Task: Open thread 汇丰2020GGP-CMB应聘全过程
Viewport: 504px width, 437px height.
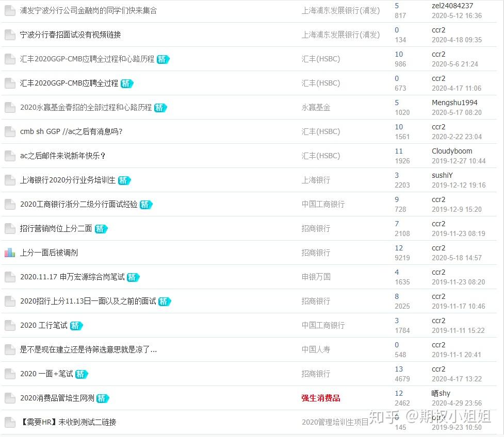Action: coord(69,83)
